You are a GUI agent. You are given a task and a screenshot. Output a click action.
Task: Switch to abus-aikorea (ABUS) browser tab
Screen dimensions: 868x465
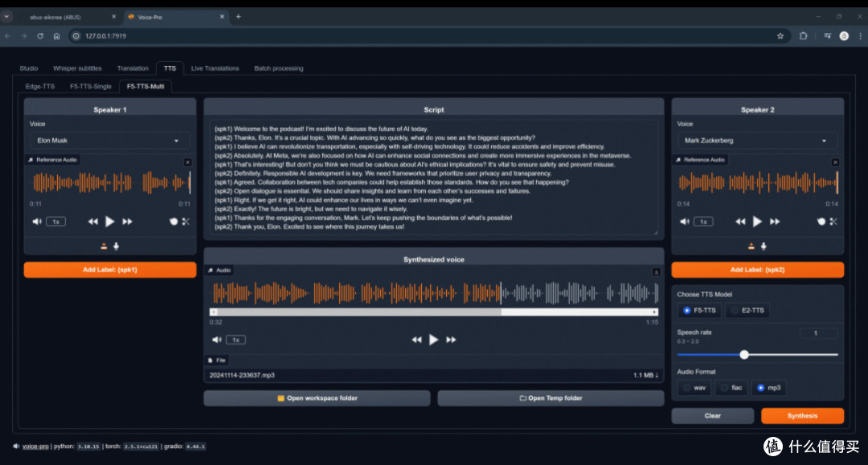(x=67, y=17)
